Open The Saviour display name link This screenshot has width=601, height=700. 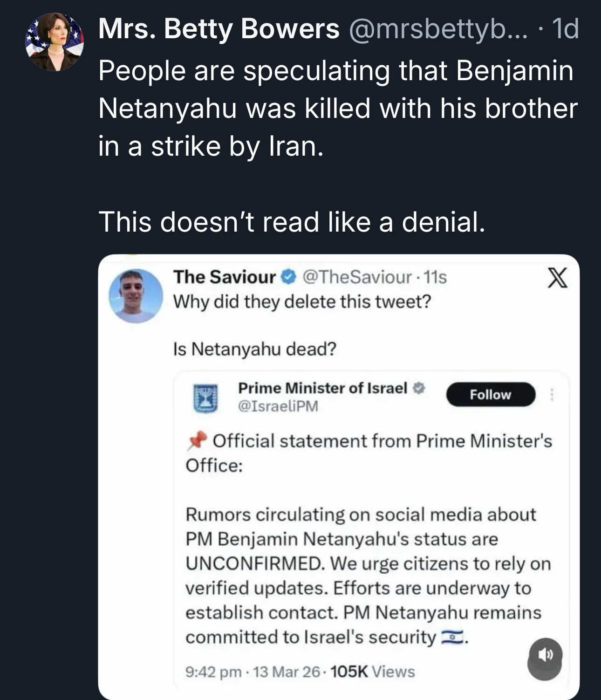click(224, 277)
